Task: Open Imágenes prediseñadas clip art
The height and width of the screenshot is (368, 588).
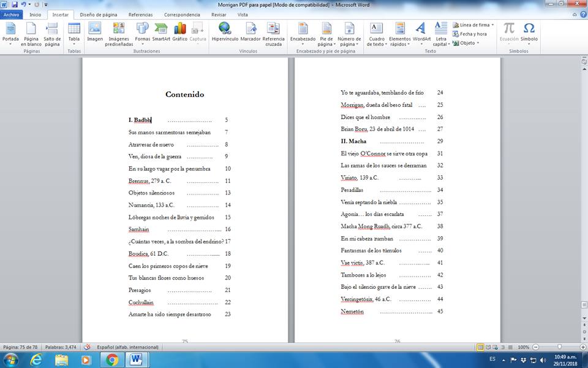Action: pyautogui.click(x=119, y=34)
